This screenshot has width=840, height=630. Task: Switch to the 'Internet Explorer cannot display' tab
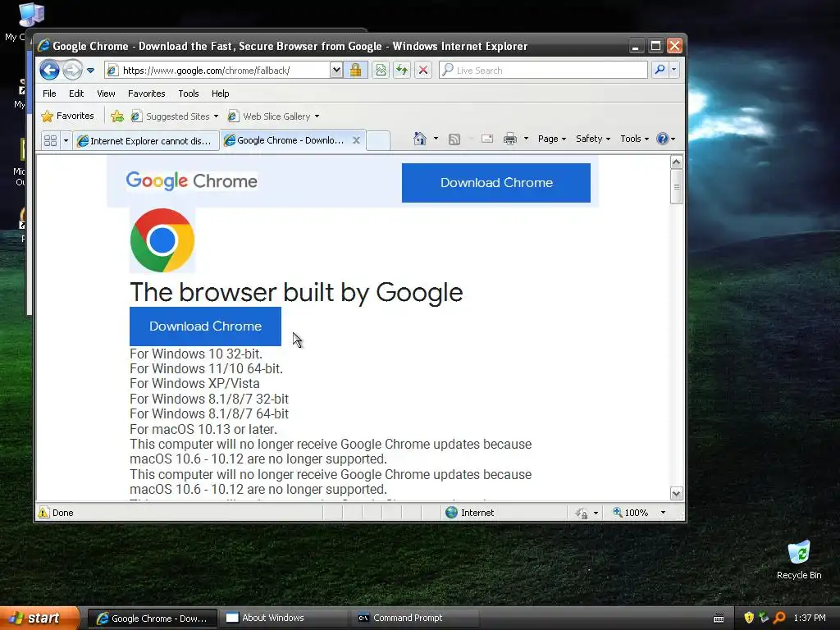coord(146,140)
